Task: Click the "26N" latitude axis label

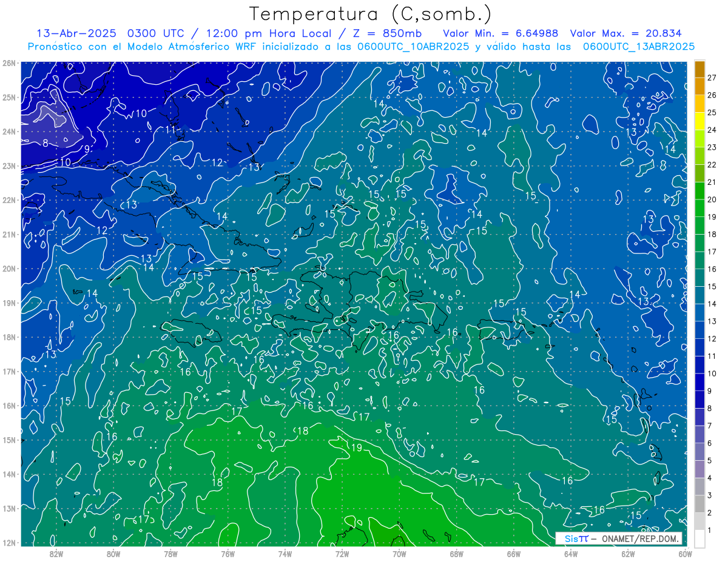Action: [9, 63]
